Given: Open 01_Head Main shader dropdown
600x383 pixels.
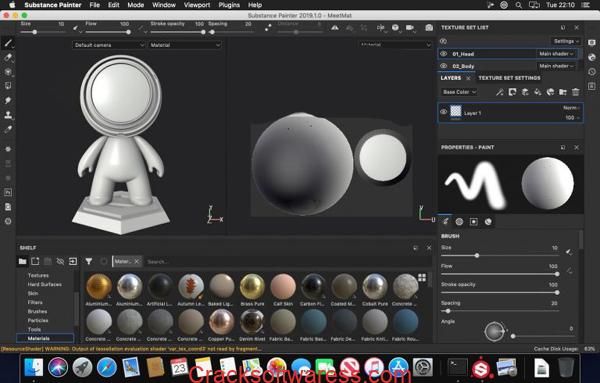Looking at the screenshot, I should click(556, 54).
